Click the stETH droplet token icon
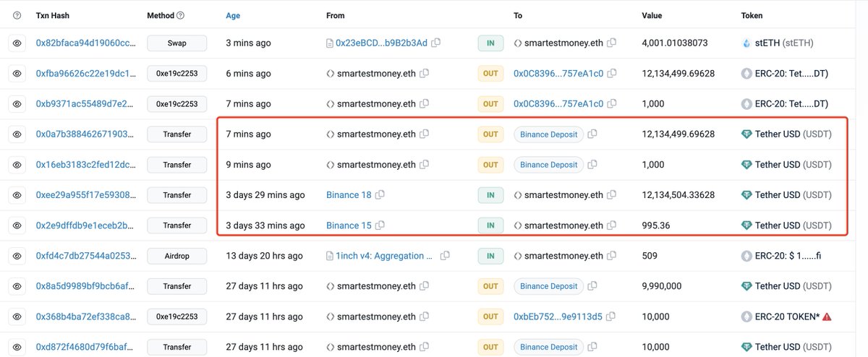Viewport: 868px width, 357px height. tap(747, 43)
